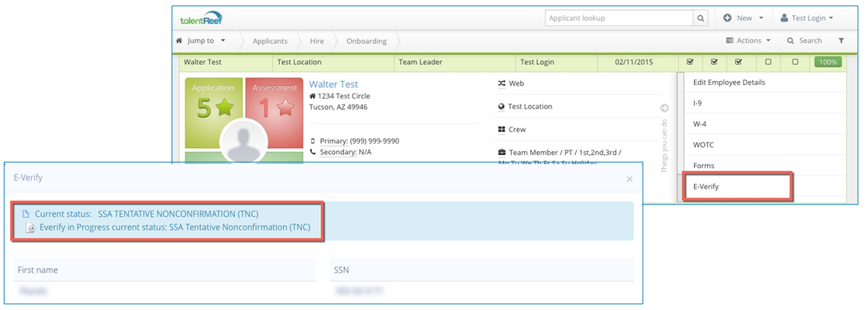The height and width of the screenshot is (310, 868).
Task: Open the Actions dropdown
Action: coord(747,40)
